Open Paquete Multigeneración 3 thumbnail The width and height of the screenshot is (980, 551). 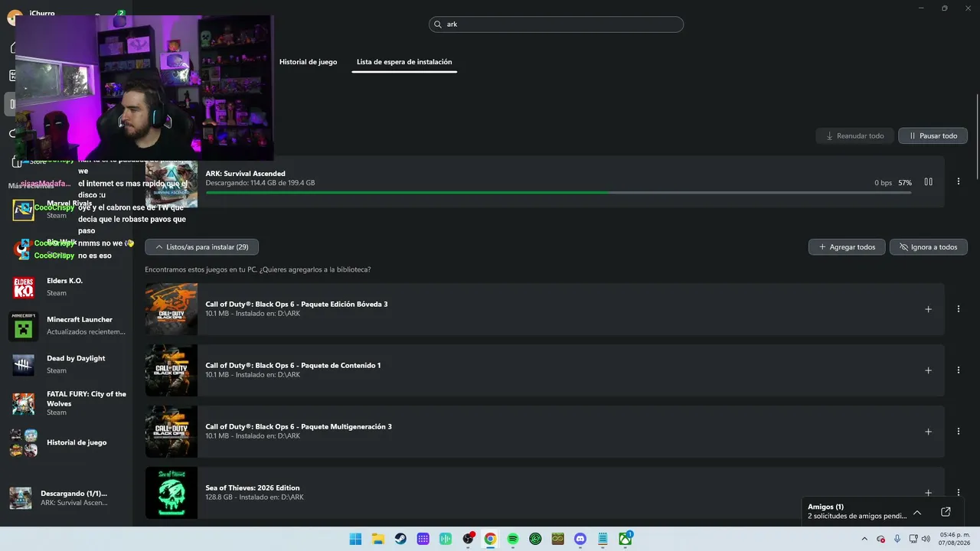point(171,432)
